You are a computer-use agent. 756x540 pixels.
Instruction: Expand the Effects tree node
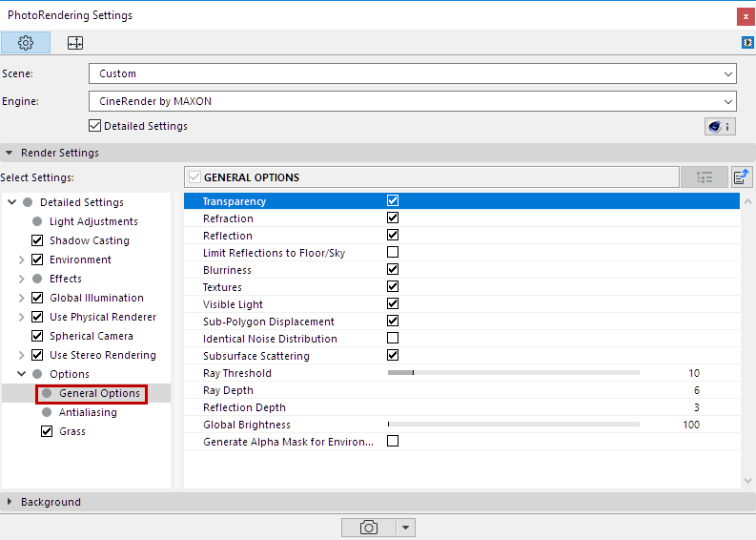point(21,279)
